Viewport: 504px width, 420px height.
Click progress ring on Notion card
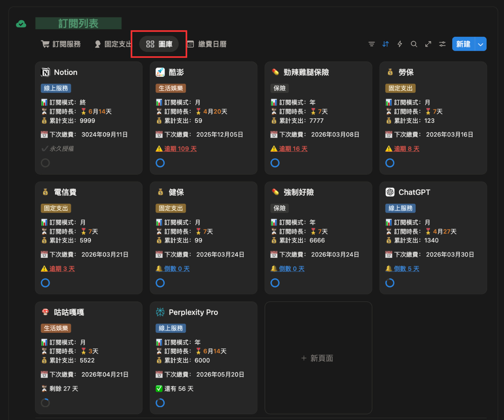coord(45,163)
